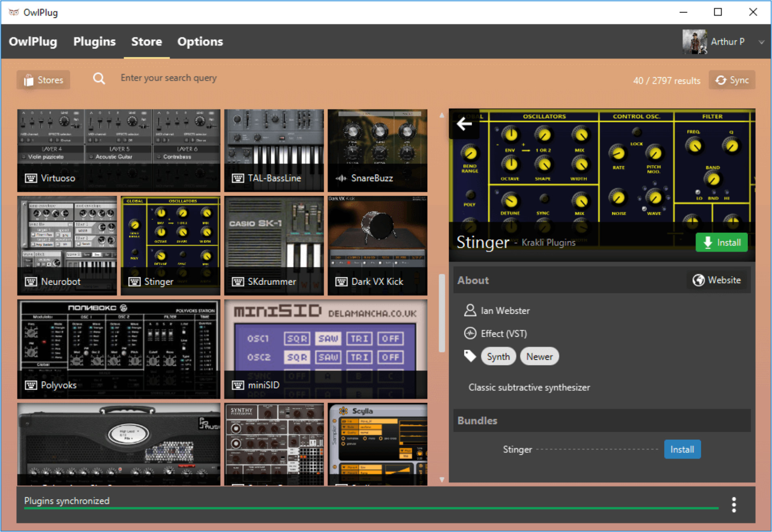Click the keyboard icon beside SKdrummer
The width and height of the screenshot is (772, 532).
(x=238, y=282)
